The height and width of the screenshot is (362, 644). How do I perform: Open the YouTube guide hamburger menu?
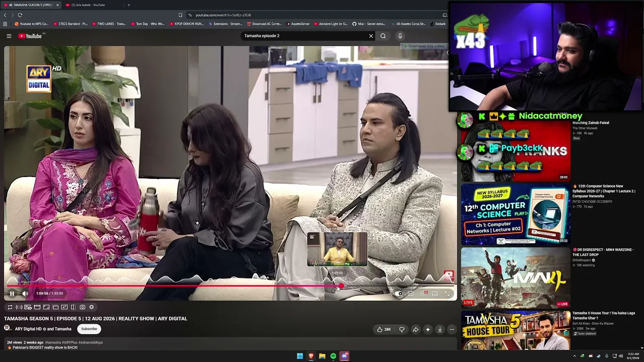tap(9, 36)
